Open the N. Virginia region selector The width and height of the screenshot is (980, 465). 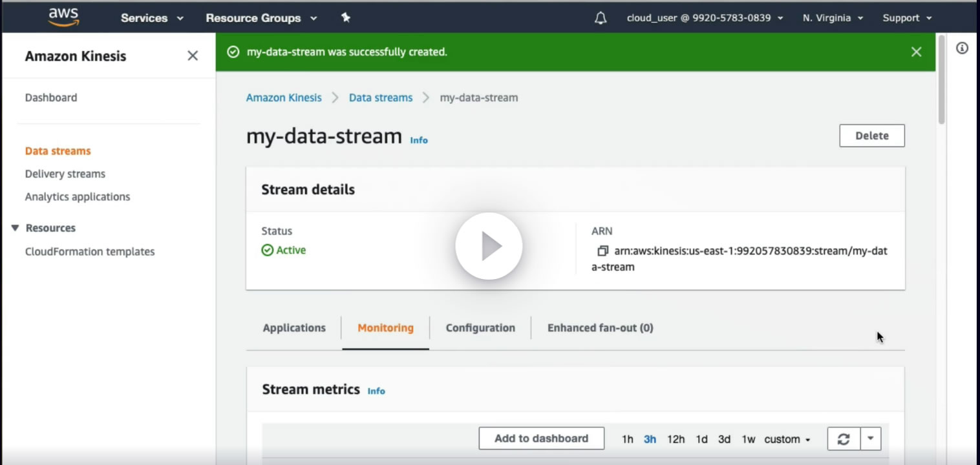tap(833, 18)
